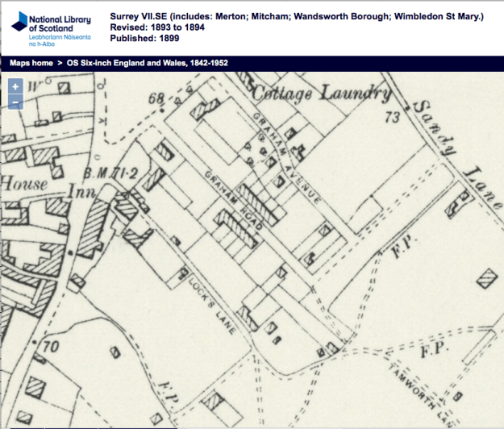The width and height of the screenshot is (504, 429).
Task: Click the spot height 70 on map
Action: [x=51, y=348]
